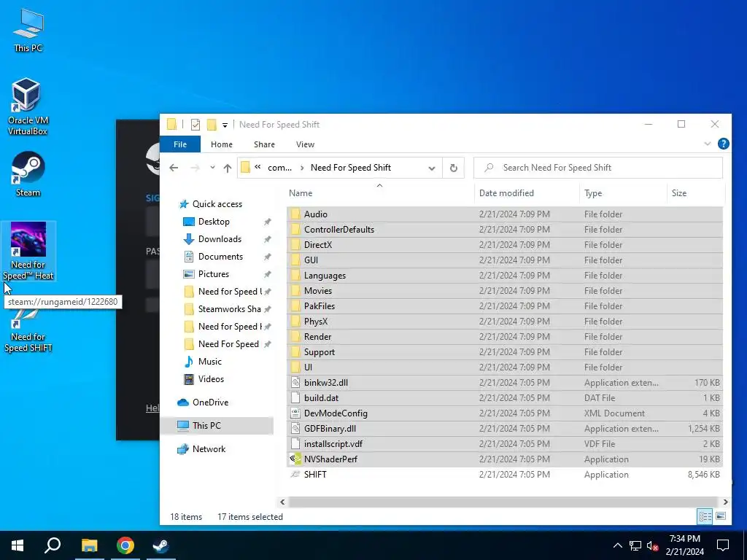Click the New folder quick access toolbar icon

click(212, 125)
